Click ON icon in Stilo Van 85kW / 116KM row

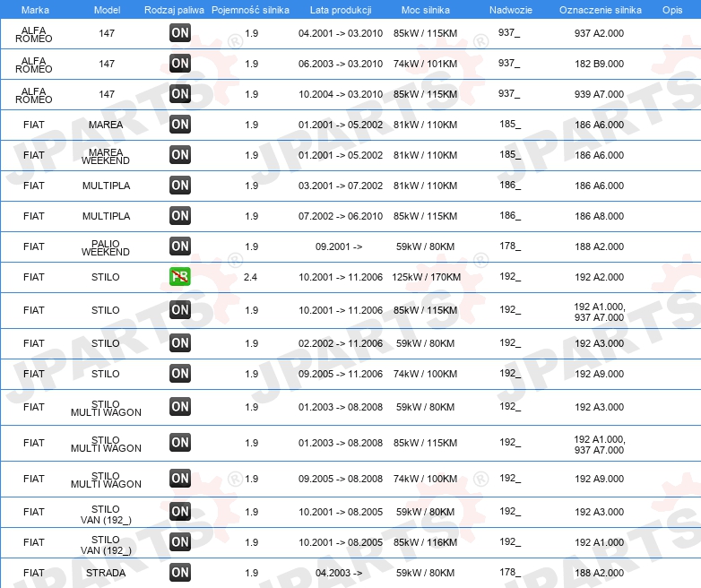pyautogui.click(x=180, y=542)
